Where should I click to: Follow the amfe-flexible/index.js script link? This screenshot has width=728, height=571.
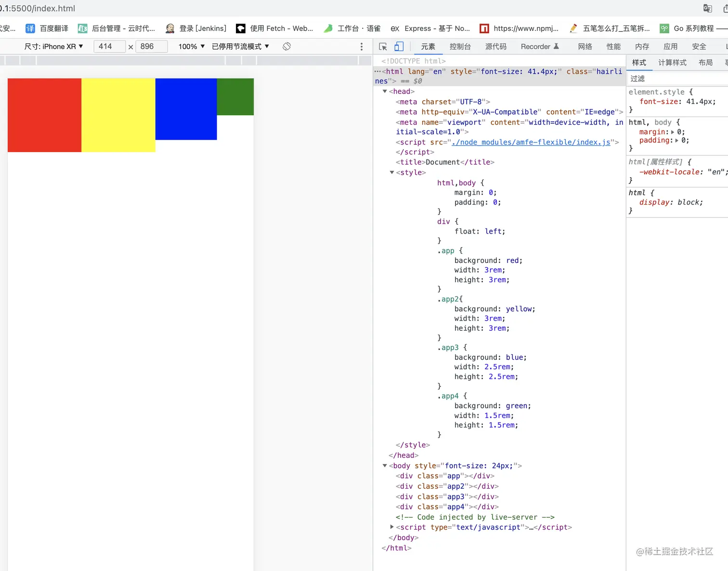pos(531,142)
